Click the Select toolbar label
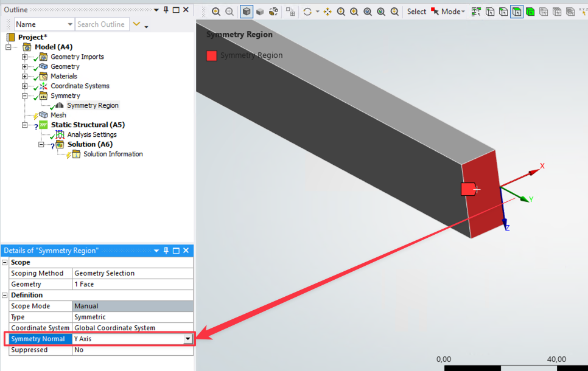Viewport: 588px width, 371px height. [x=416, y=12]
